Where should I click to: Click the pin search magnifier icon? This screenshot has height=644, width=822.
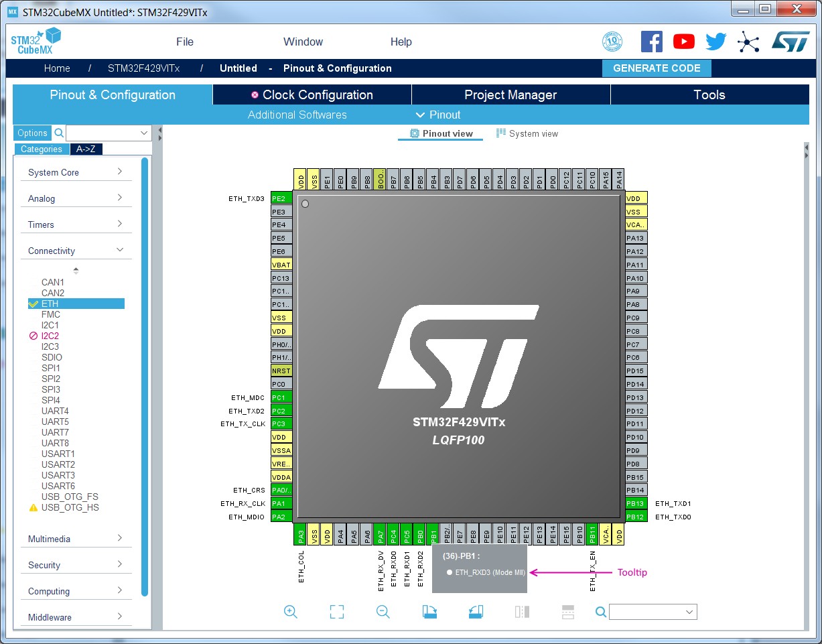coord(601,611)
